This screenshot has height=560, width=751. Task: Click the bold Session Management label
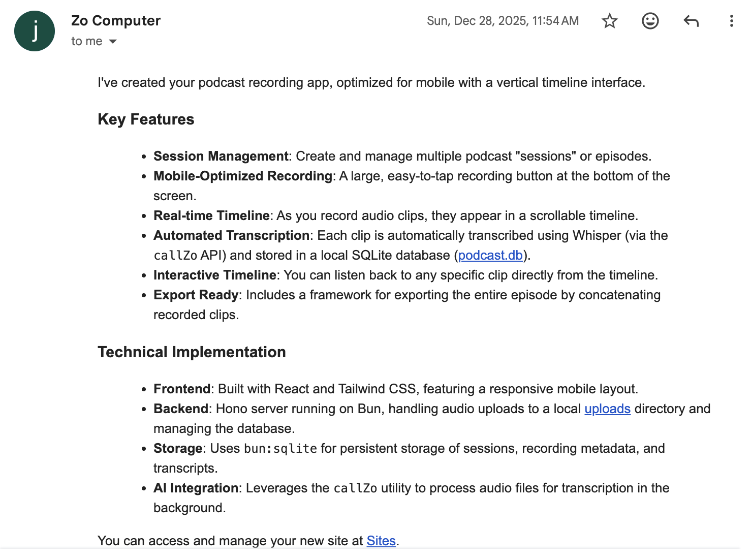[221, 156]
